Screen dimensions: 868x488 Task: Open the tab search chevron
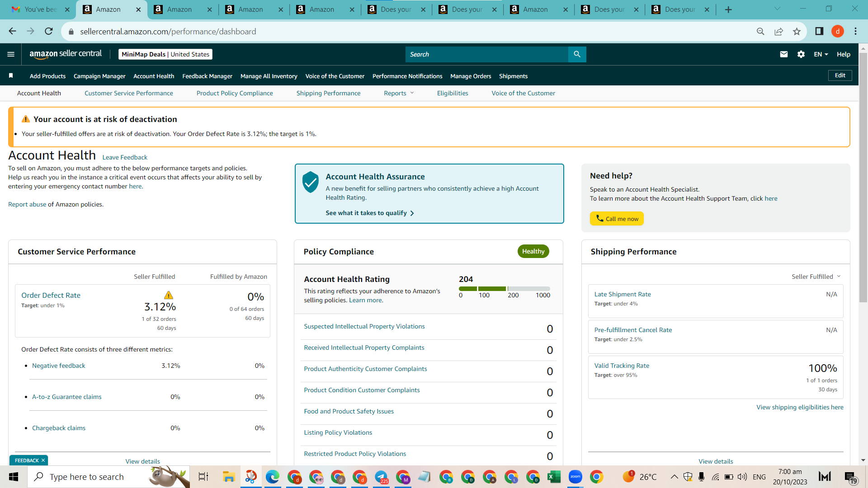[x=777, y=9]
